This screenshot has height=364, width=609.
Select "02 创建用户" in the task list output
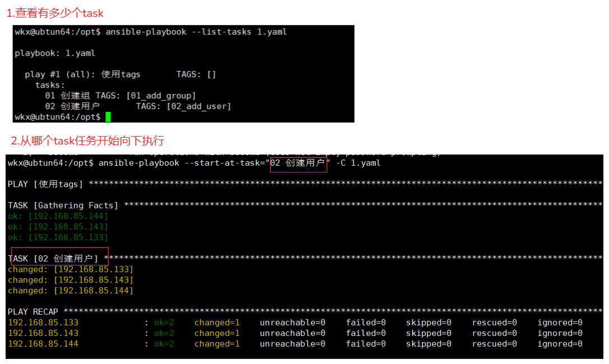click(73, 106)
